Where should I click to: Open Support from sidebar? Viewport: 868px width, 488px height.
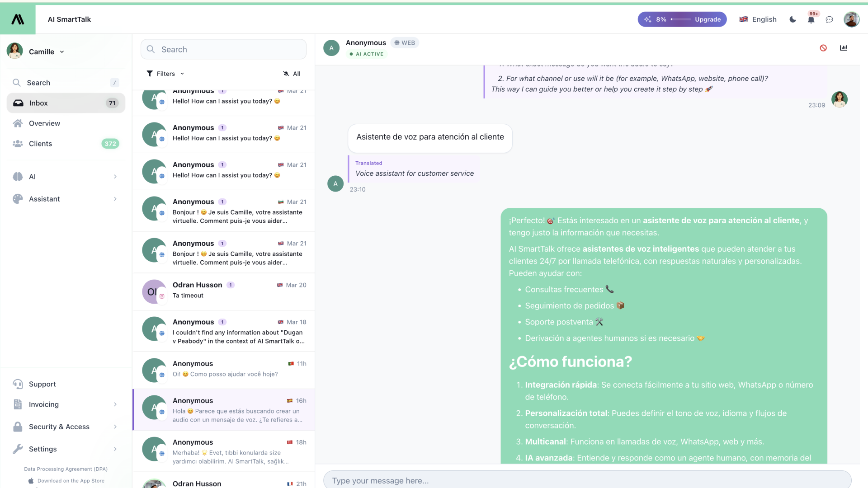[x=66, y=384]
